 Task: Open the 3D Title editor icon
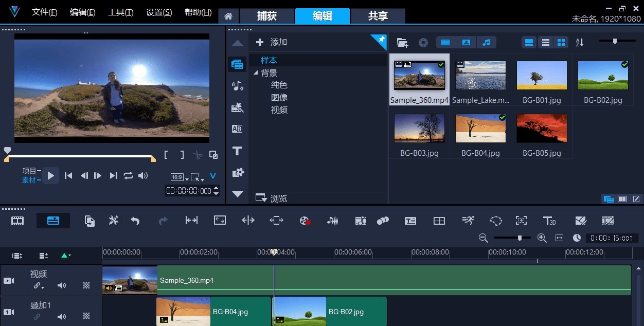coord(549,221)
